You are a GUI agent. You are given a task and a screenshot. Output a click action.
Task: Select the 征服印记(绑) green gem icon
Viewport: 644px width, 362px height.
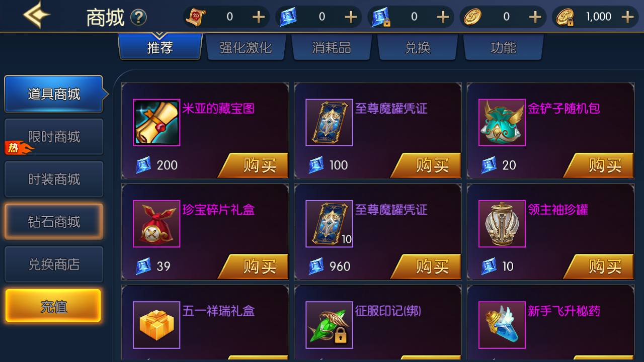[329, 325]
